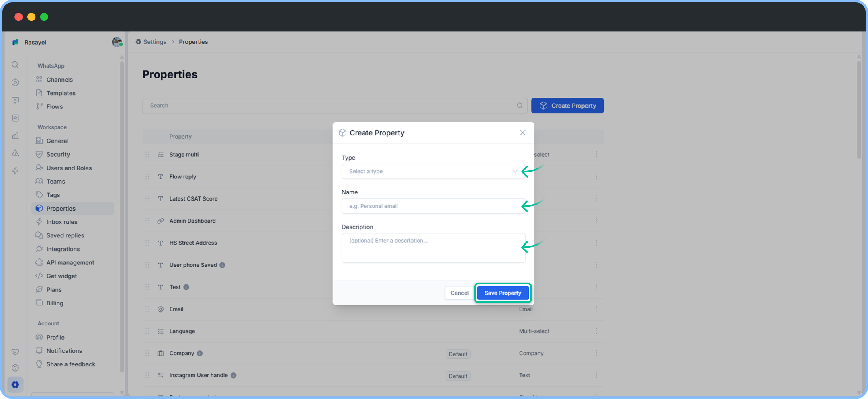The image size is (868, 399).
Task: Click info icon beside Instagram User handle
Action: pos(233,375)
